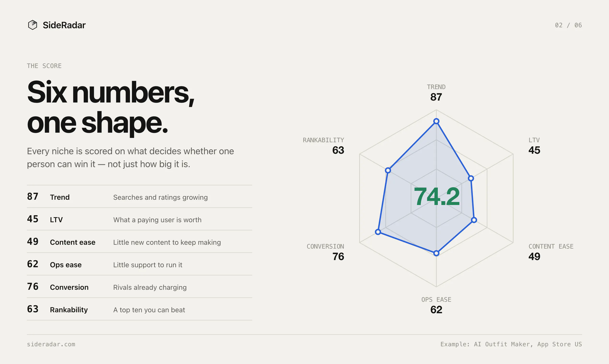This screenshot has height=364, width=609.
Task: Click the Six numbers, one shape heading
Action: 111,107
